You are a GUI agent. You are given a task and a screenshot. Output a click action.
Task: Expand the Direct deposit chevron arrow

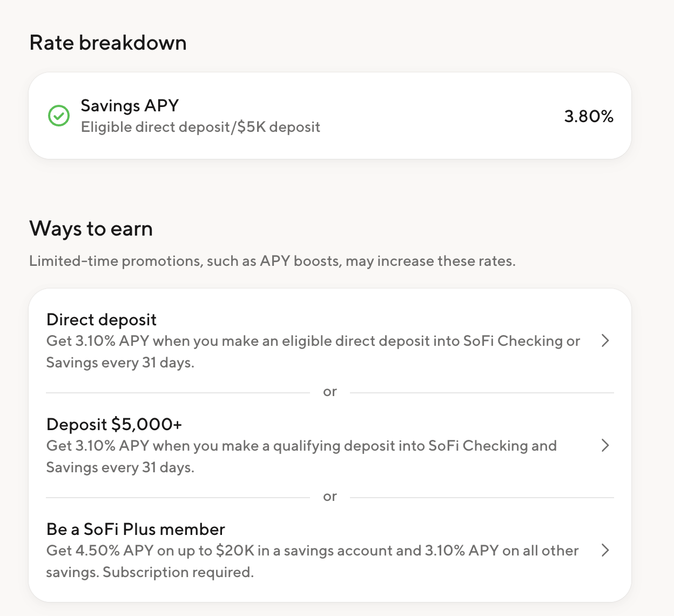click(x=605, y=340)
